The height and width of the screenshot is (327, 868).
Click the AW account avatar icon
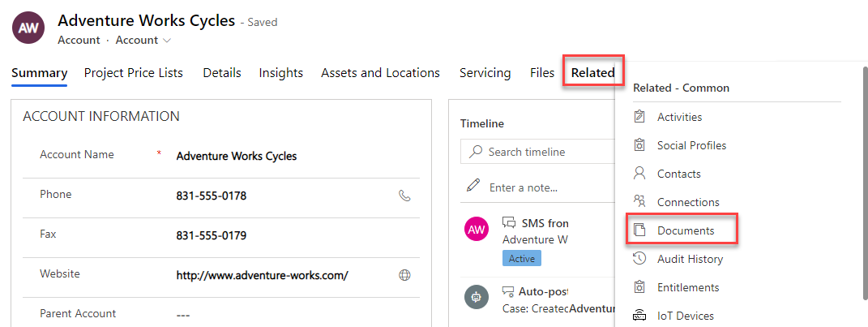point(28,29)
